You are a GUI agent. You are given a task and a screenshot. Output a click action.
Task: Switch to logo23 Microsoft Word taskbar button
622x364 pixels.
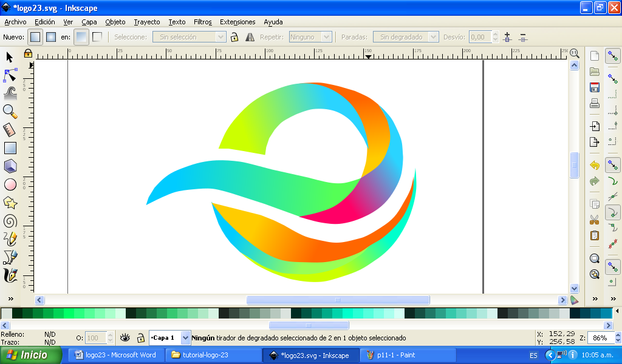pyautogui.click(x=115, y=355)
